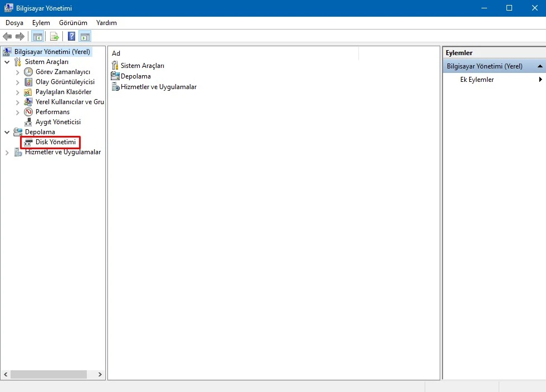Click the right arrow of the horizontal scrollbar

[100, 375]
